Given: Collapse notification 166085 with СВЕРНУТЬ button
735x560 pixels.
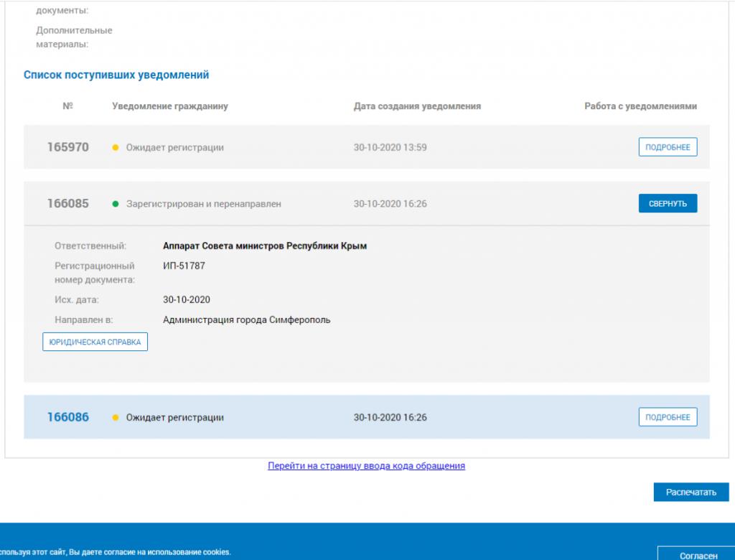Looking at the screenshot, I should 668,204.
